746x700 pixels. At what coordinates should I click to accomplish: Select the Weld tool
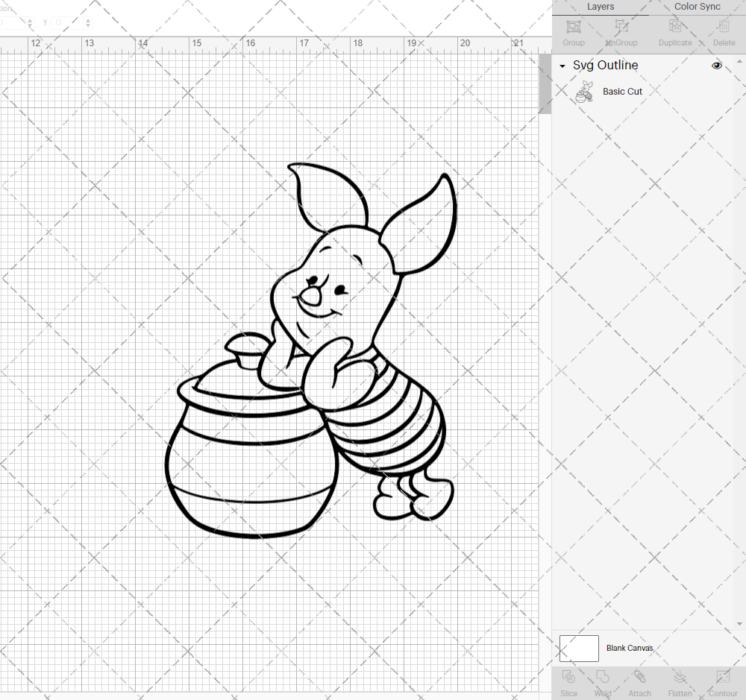pyautogui.click(x=602, y=682)
